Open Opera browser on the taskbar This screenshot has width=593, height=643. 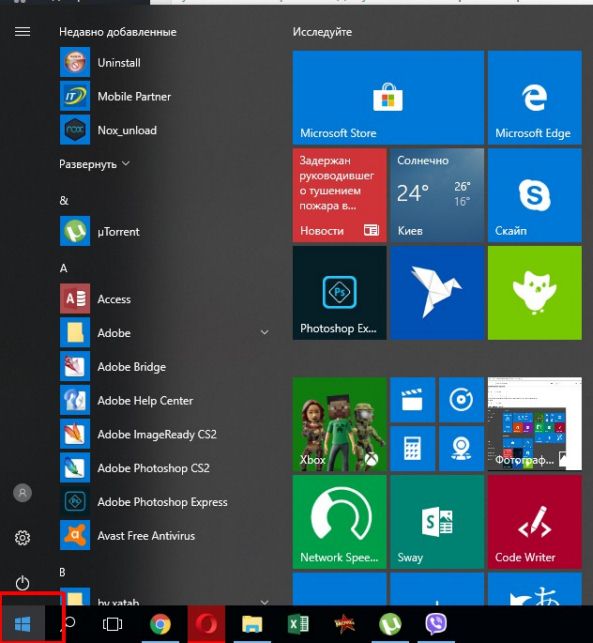point(206,624)
